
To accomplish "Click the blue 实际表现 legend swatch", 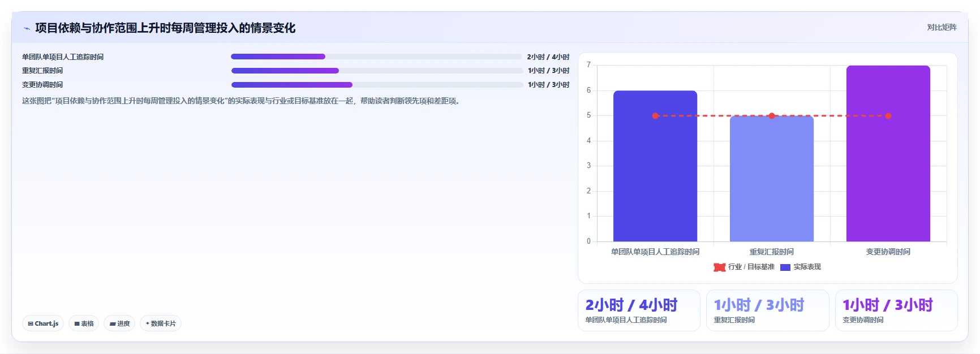I will [785, 267].
